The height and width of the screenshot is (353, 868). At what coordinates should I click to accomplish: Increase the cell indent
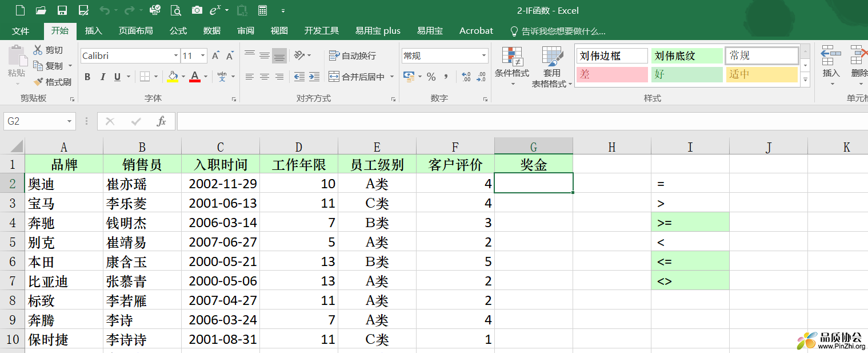coord(314,77)
